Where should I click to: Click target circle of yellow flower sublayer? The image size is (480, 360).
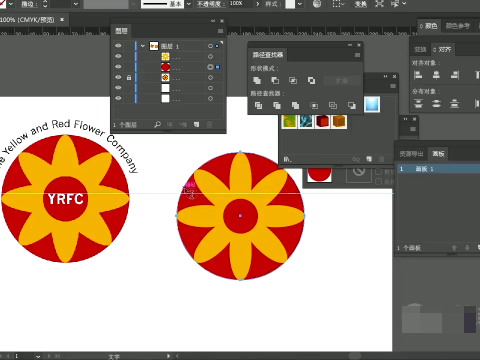click(210, 57)
